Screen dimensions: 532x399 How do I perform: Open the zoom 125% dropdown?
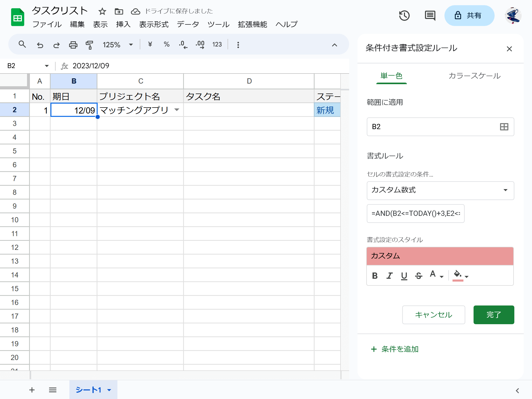[118, 45]
